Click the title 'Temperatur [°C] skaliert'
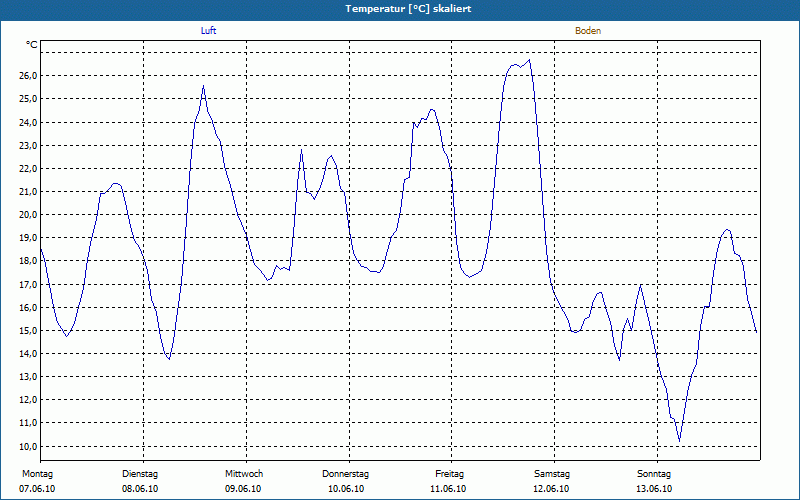800x500 pixels. coord(408,9)
